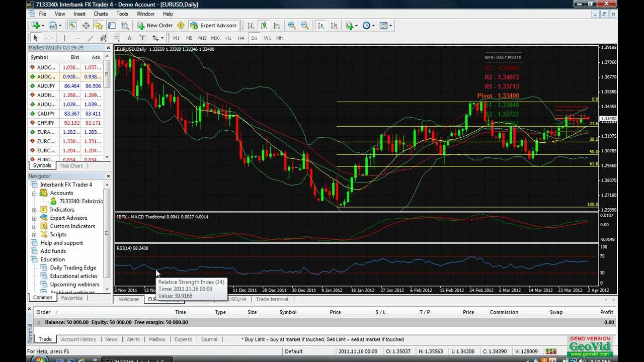Open the Strategy Tester magnifier icon

point(125,25)
